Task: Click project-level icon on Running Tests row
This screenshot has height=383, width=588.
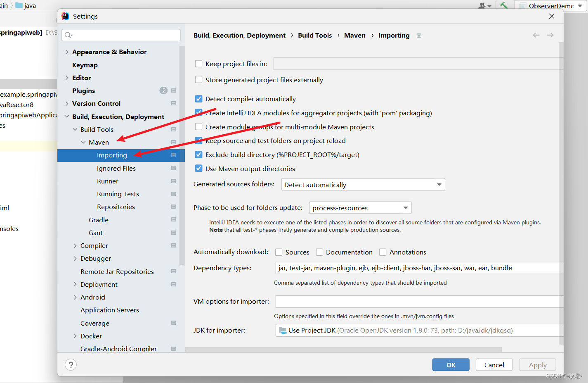Action: 173,194
